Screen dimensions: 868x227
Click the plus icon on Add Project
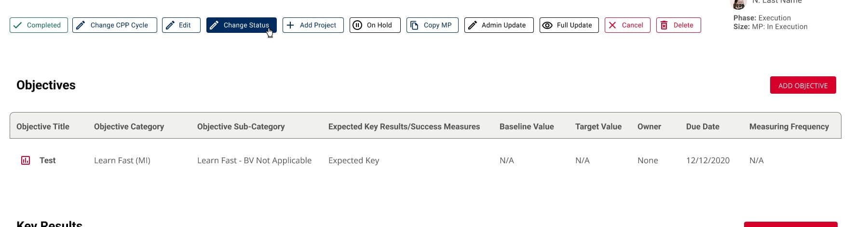pyautogui.click(x=290, y=25)
